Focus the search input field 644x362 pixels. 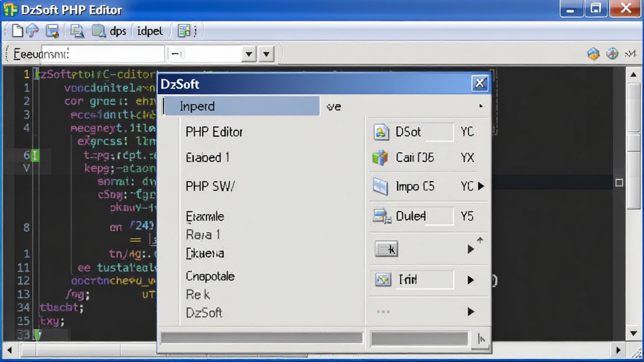(x=103, y=54)
